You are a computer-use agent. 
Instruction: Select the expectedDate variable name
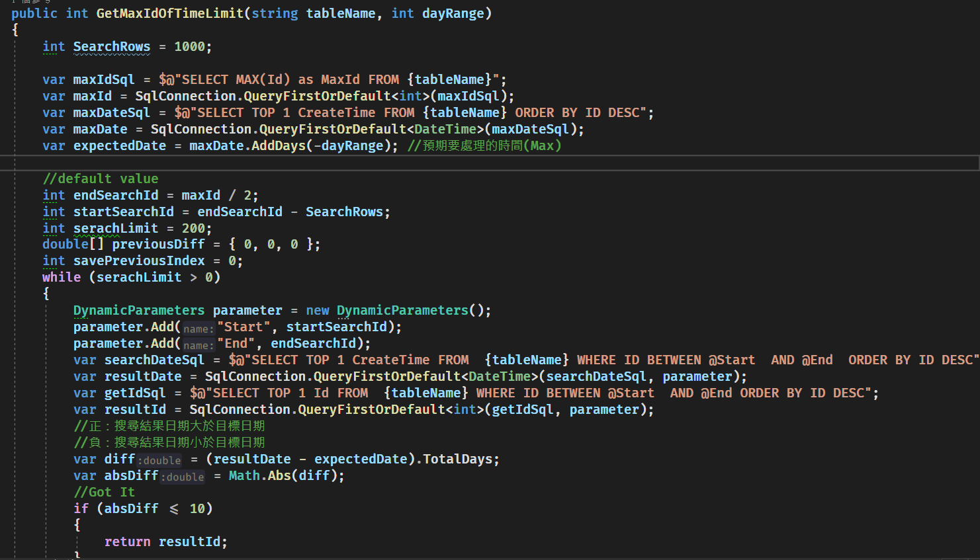(x=119, y=145)
